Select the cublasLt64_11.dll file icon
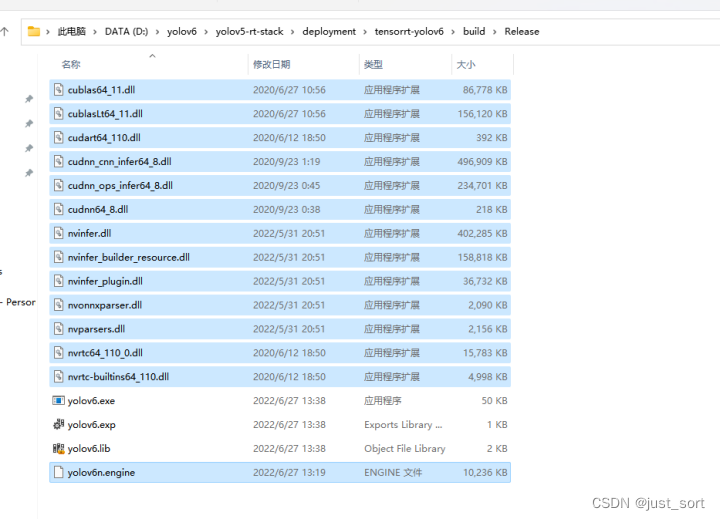 pos(58,113)
